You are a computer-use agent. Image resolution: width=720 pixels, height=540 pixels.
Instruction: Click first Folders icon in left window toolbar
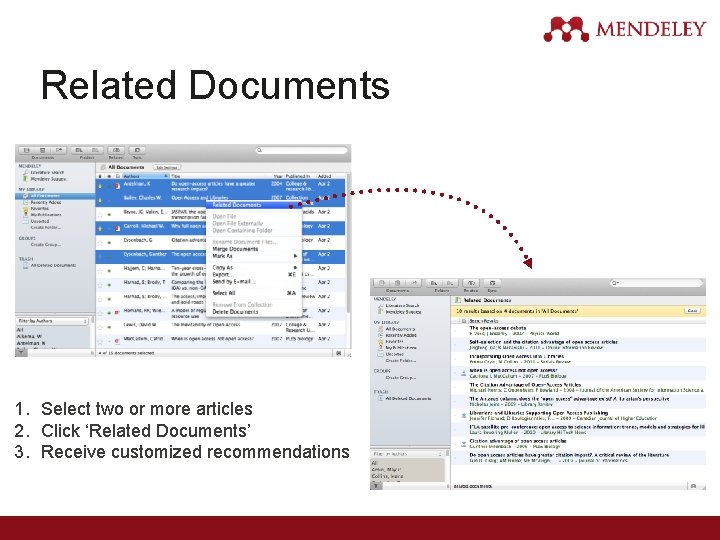coord(79,150)
